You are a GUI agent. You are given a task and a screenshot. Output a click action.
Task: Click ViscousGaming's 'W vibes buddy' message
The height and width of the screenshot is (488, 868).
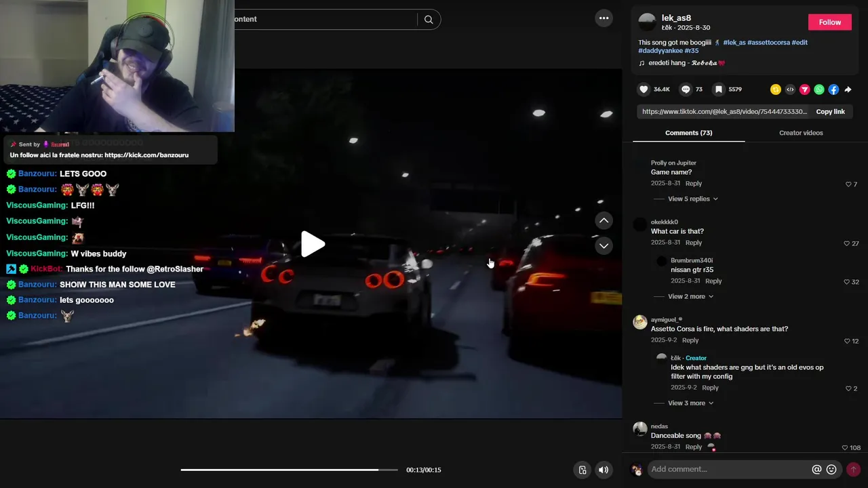[x=98, y=253]
